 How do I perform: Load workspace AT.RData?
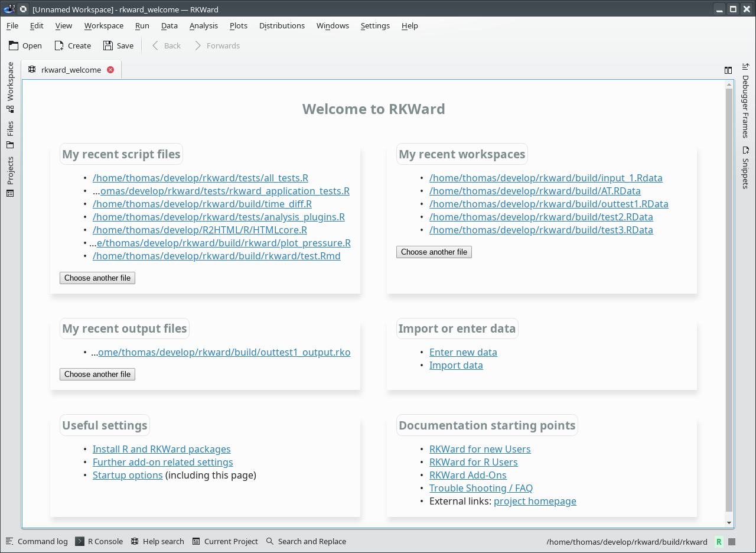[x=535, y=191]
